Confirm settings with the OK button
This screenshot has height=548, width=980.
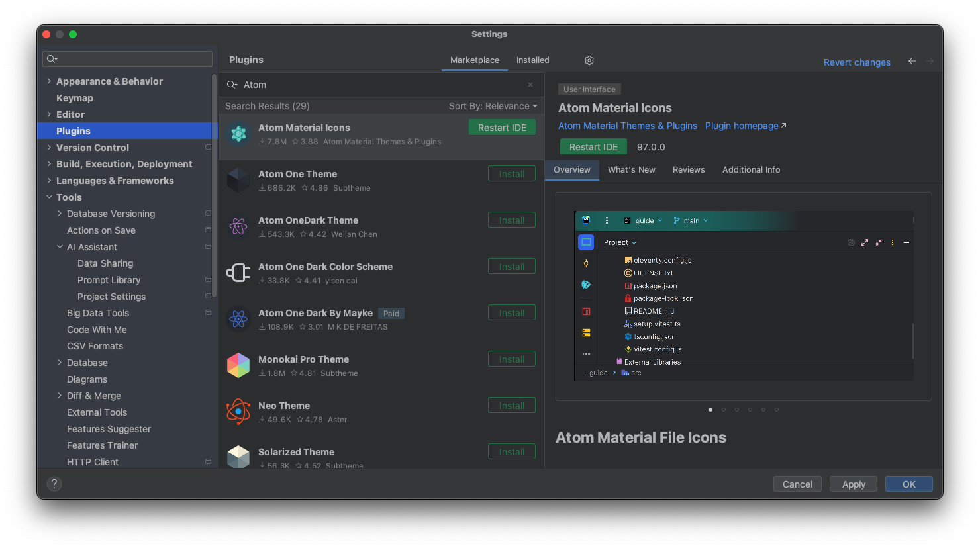click(909, 484)
